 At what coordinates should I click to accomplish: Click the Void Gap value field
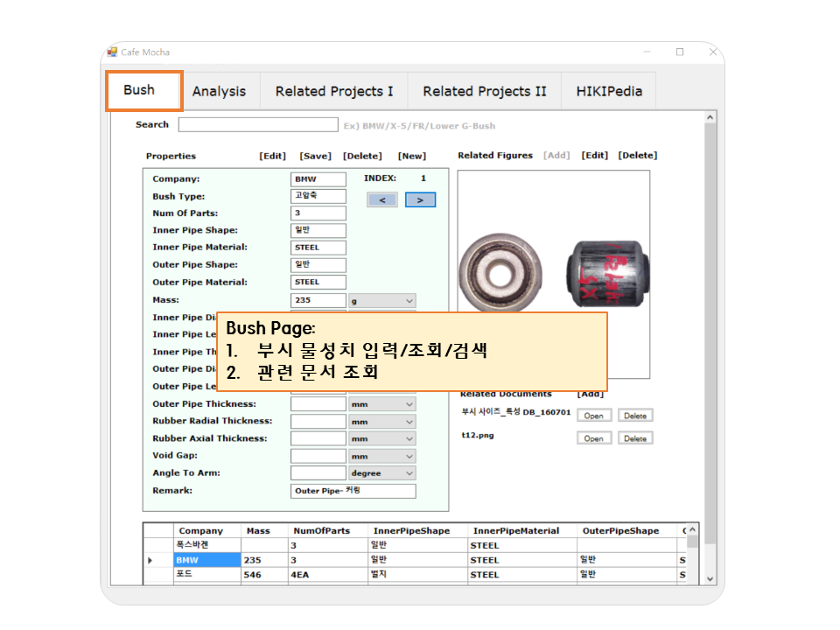point(318,456)
